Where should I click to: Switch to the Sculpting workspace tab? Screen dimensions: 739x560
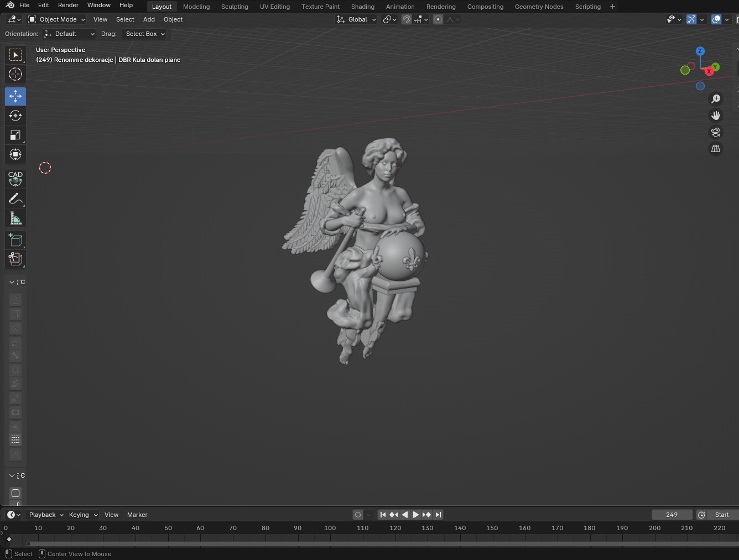pyautogui.click(x=235, y=7)
